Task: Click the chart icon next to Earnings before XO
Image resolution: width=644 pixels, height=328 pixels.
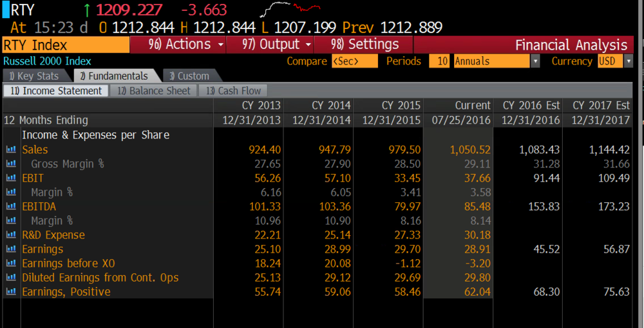Action: (x=11, y=263)
